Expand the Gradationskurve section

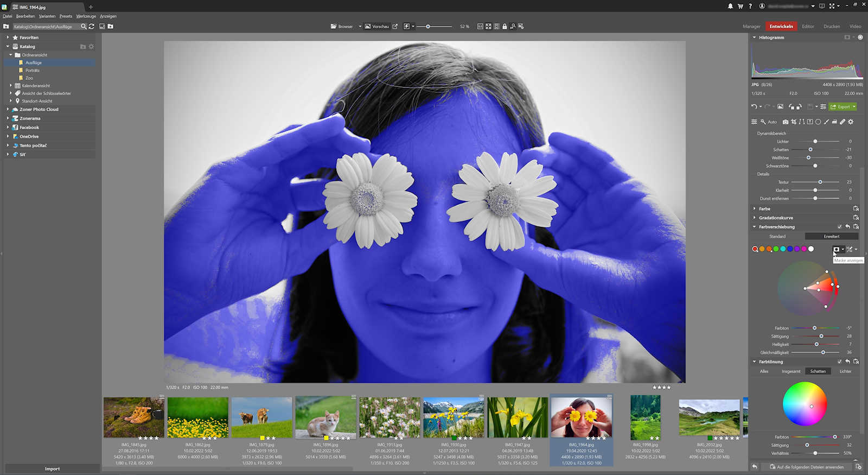[x=775, y=218]
